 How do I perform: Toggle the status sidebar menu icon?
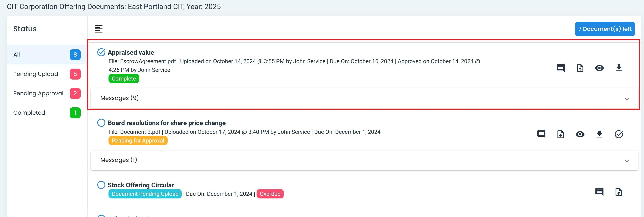(x=99, y=29)
